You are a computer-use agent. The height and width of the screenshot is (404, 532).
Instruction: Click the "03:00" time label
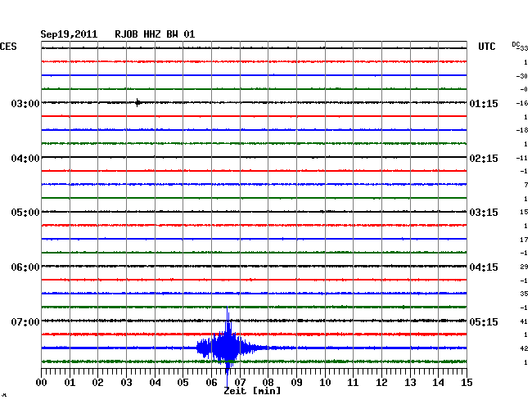click(25, 103)
